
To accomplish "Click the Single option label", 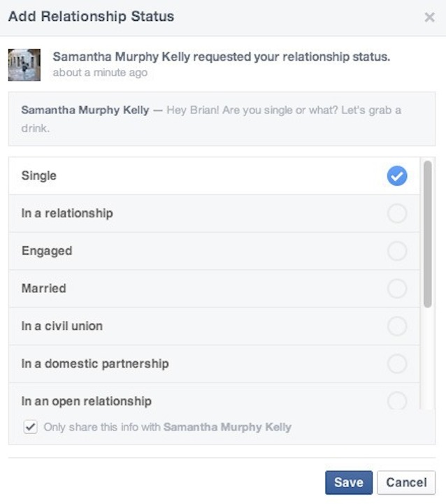I will (x=39, y=176).
